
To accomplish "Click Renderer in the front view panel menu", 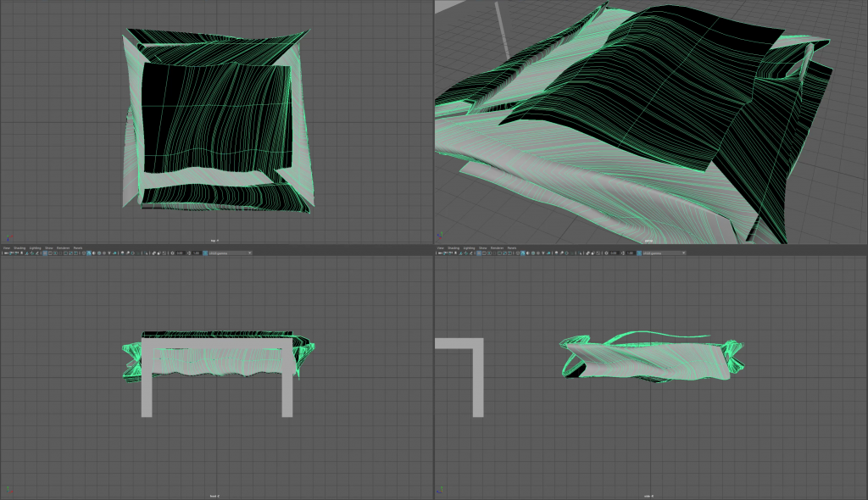I will pos(62,247).
